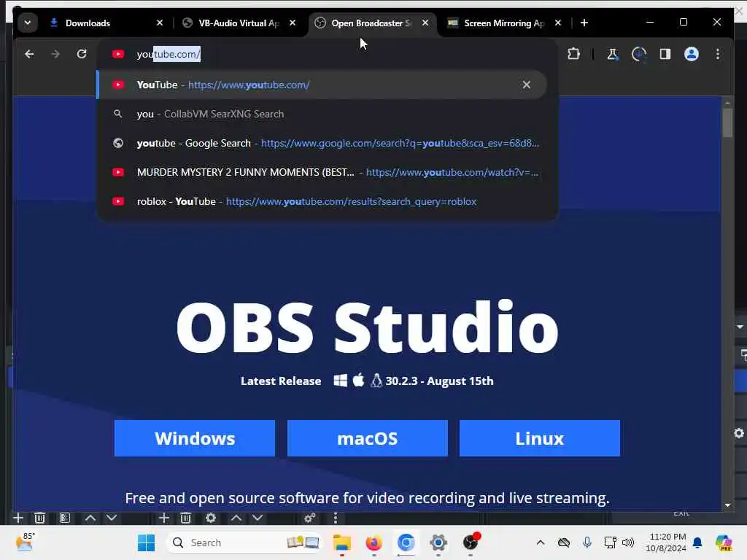Open the Windows Start menu
Image resolution: width=747 pixels, height=560 pixels.
pyautogui.click(x=146, y=542)
